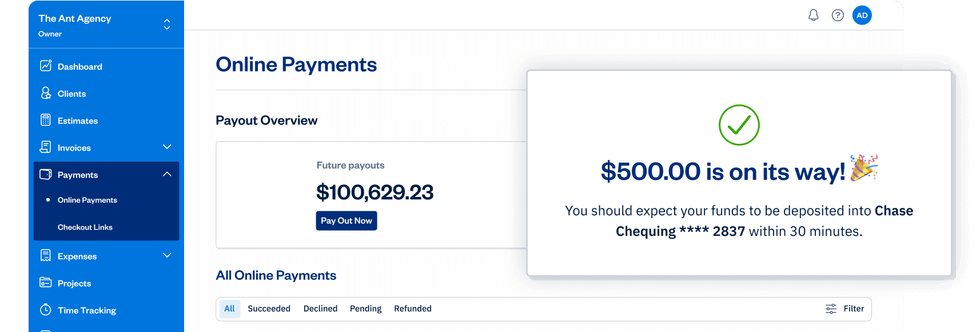The height and width of the screenshot is (332, 980).
Task: Go to Online Payments in sidebar
Action: [87, 200]
